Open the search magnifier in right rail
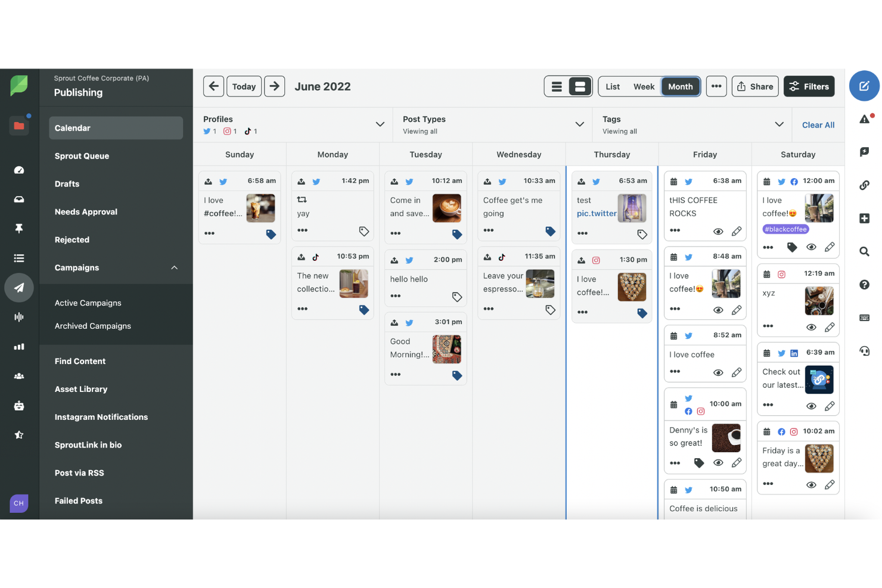 [x=864, y=251]
